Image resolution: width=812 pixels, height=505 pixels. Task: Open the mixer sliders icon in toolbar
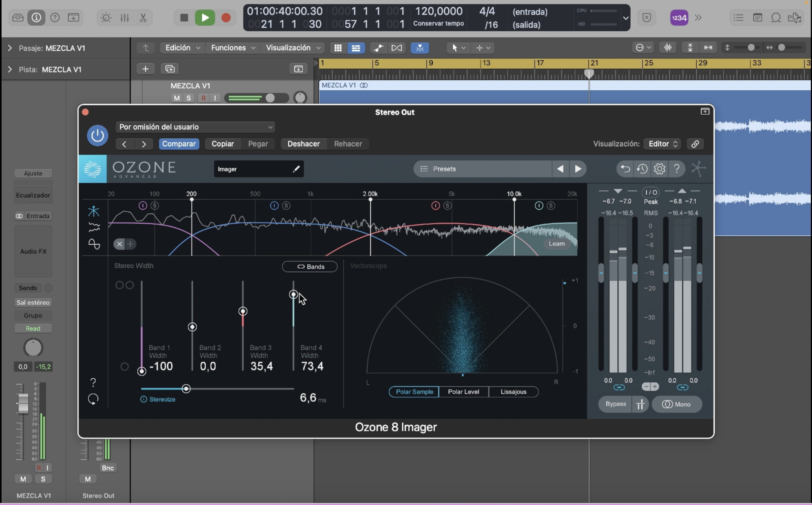[x=124, y=18]
